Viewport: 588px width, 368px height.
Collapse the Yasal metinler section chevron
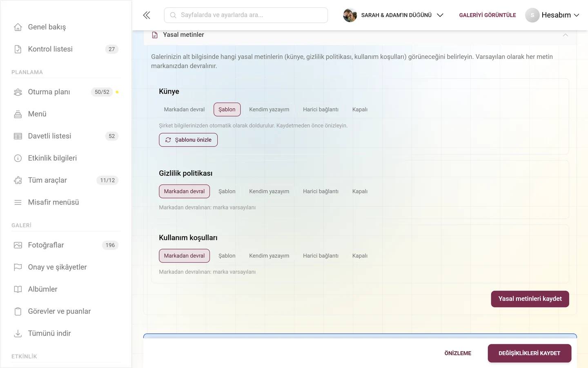click(565, 35)
